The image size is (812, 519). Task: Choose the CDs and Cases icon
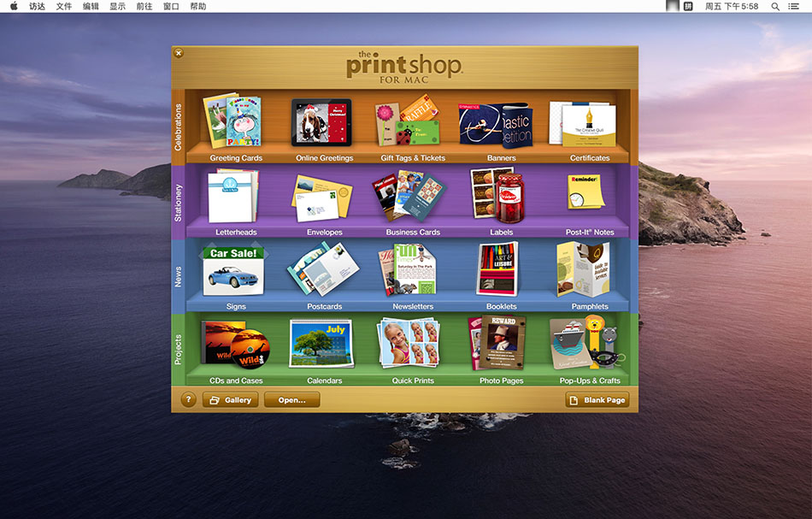click(235, 345)
